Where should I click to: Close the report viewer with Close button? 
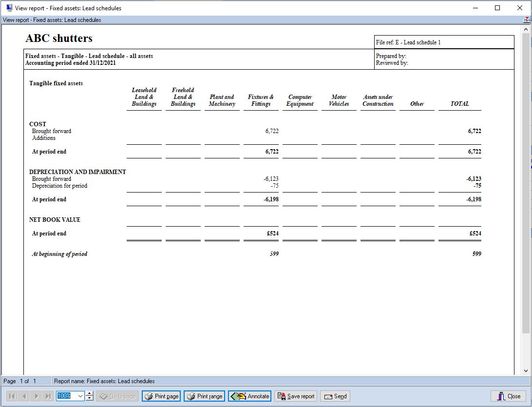click(509, 396)
